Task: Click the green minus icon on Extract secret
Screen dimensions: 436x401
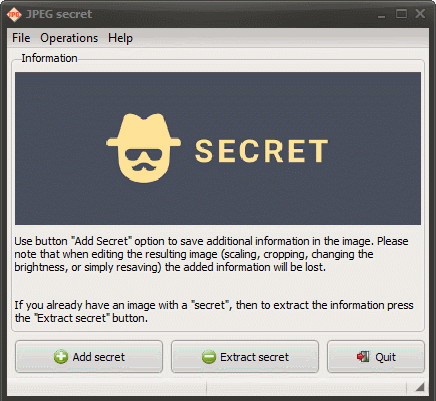Action: [209, 357]
